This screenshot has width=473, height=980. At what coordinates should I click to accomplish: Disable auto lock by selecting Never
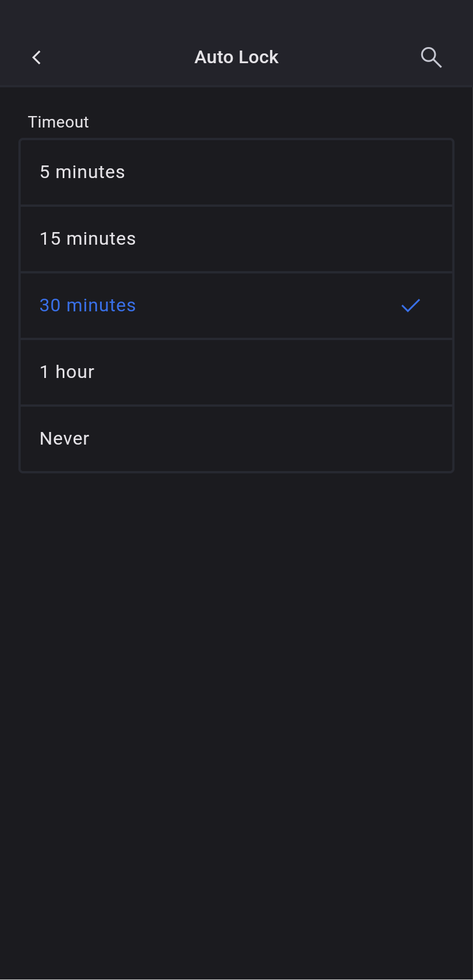[x=236, y=439]
